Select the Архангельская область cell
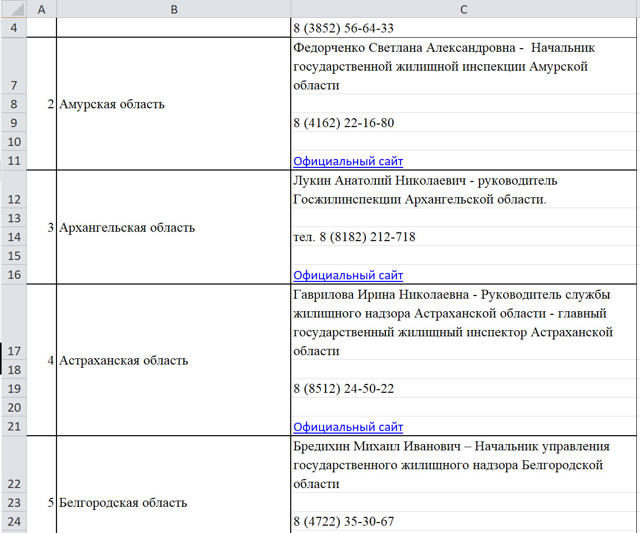640x533 pixels. (173, 227)
